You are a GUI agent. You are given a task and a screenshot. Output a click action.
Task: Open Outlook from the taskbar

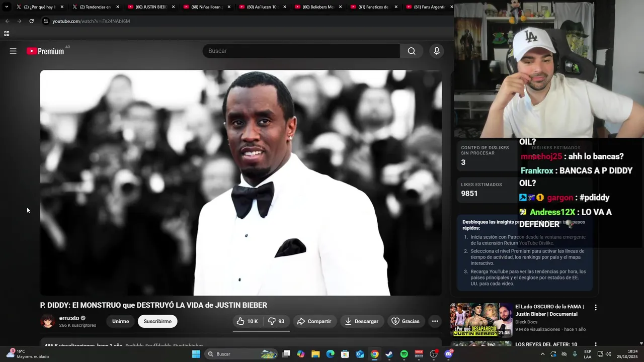360,354
